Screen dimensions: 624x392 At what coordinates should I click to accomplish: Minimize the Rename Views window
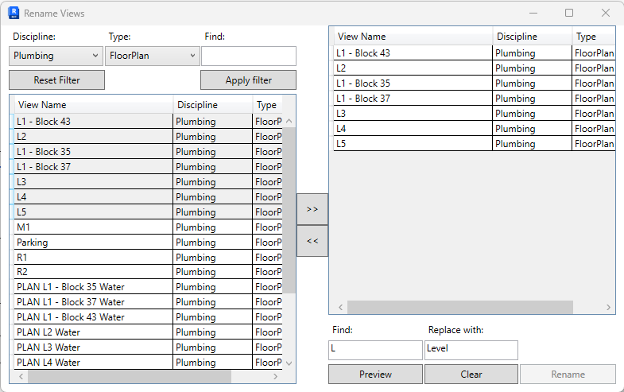pyautogui.click(x=533, y=13)
